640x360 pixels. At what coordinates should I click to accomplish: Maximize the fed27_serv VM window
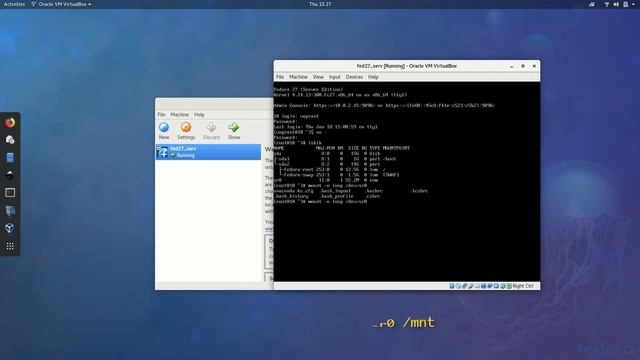[523, 66]
